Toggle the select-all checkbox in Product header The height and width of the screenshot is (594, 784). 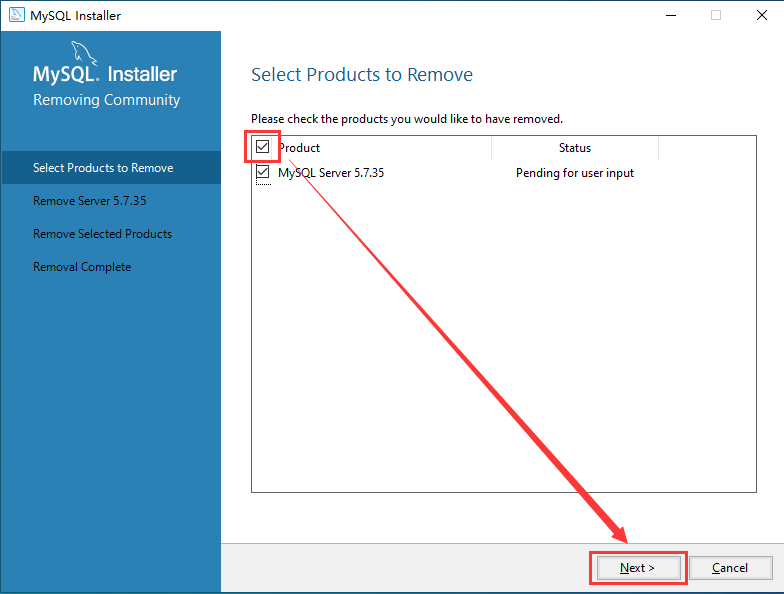pos(262,147)
